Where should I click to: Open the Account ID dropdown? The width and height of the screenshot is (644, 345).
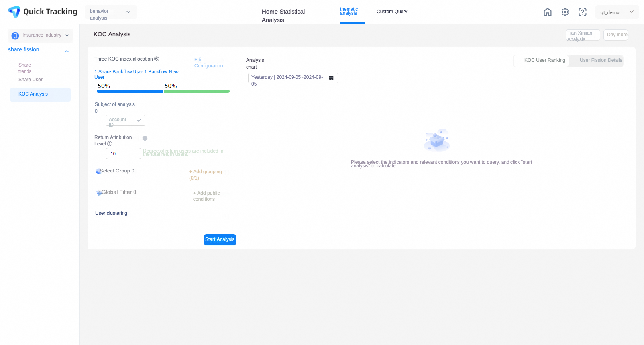(x=126, y=120)
